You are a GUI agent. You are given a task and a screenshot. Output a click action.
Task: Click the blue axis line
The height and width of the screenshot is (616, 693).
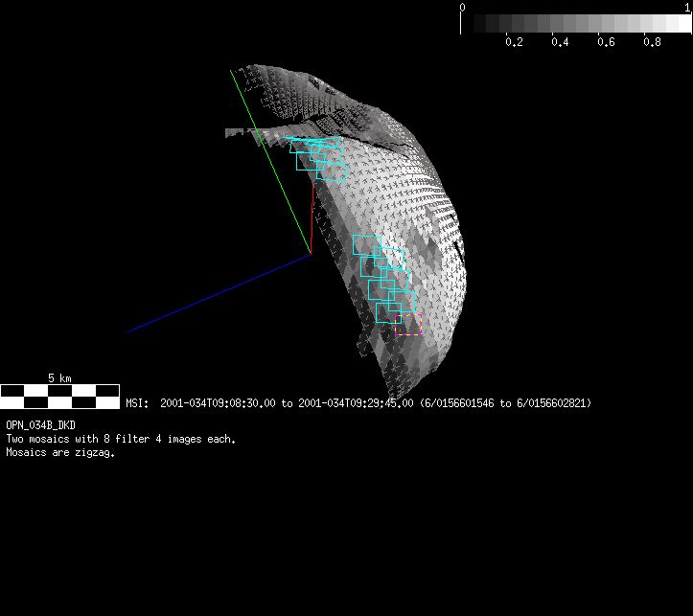(x=219, y=293)
